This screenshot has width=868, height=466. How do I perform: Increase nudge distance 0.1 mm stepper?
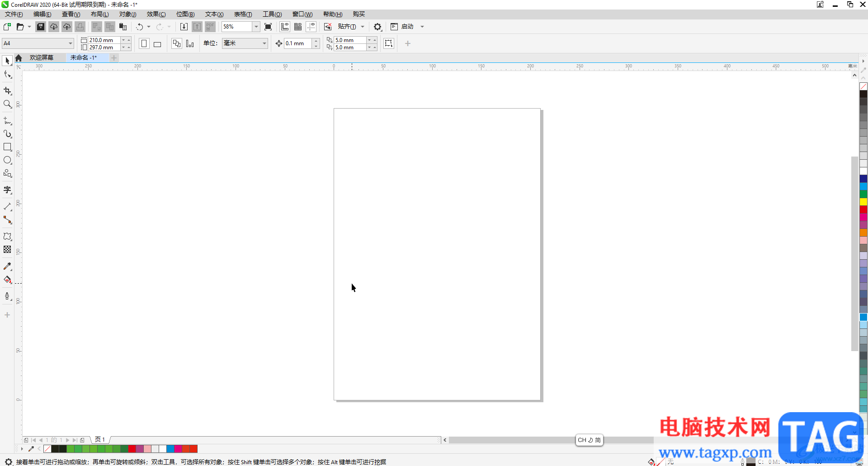pos(316,41)
